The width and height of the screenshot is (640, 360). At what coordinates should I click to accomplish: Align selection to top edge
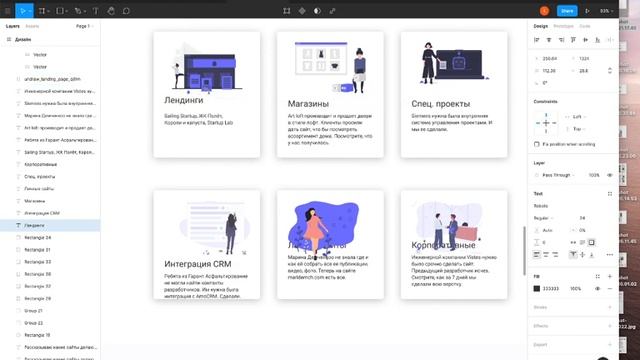[x=573, y=40]
